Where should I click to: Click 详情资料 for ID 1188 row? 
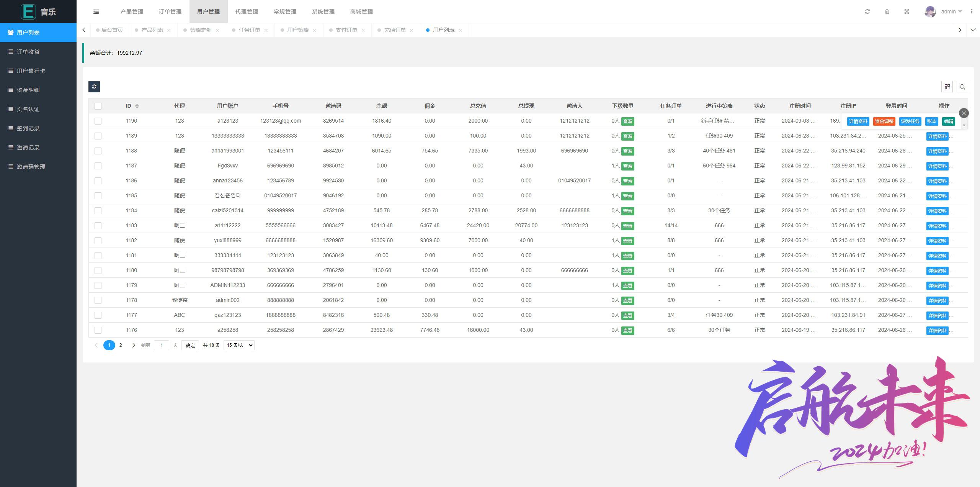pyautogui.click(x=937, y=151)
